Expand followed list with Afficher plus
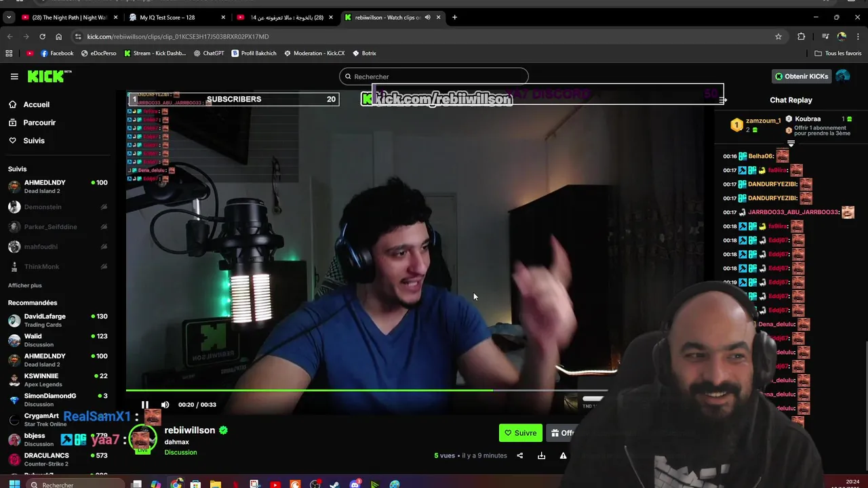This screenshot has width=868, height=488. (24, 285)
